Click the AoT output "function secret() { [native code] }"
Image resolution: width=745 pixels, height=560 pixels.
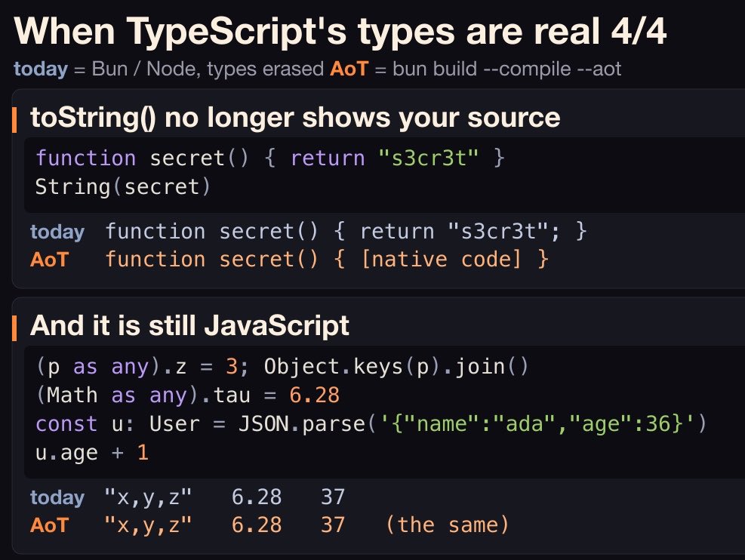click(x=327, y=260)
